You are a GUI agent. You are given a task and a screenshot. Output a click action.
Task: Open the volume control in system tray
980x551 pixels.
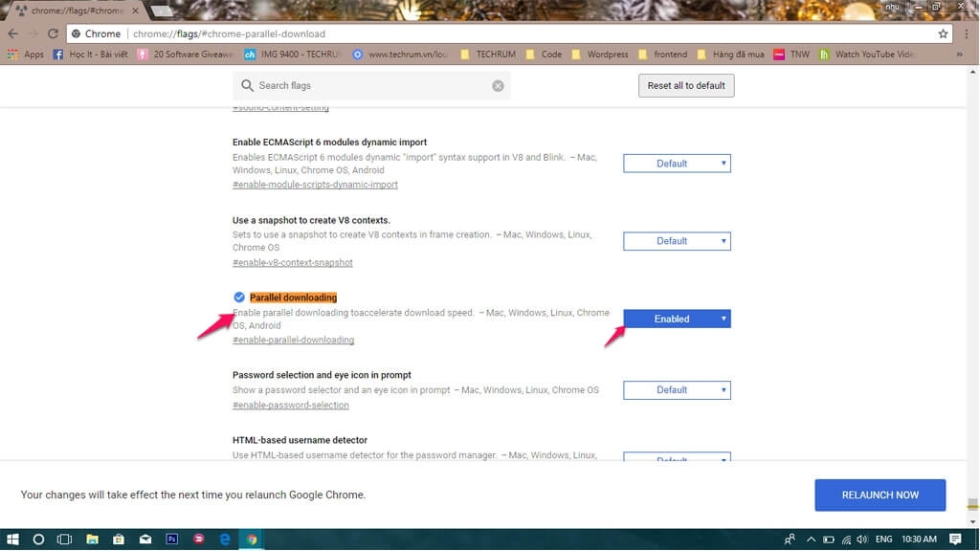(862, 540)
